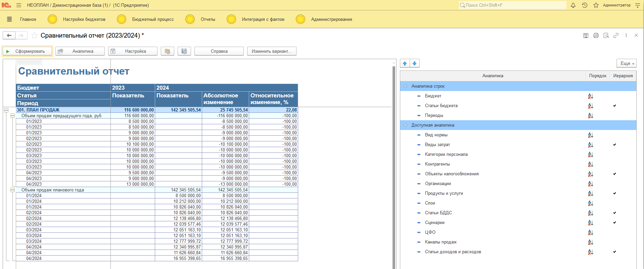Move analytic down with blue arrow

click(415, 63)
